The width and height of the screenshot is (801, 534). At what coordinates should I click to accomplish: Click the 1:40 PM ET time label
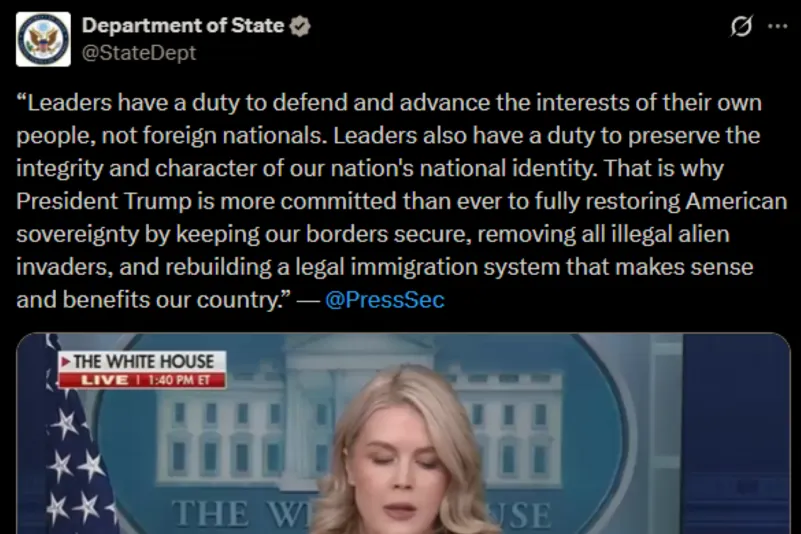click(180, 380)
